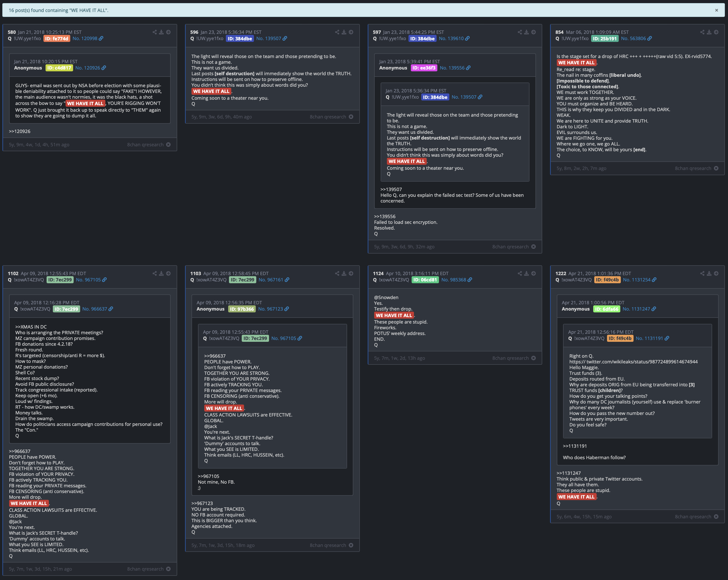Click the share icon on post 580
728x580 pixels.
[x=155, y=32]
